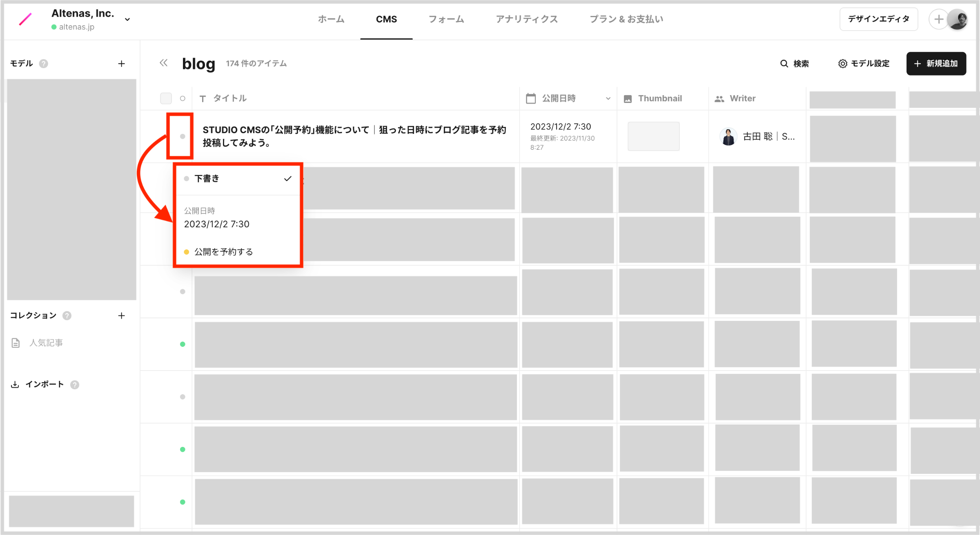Open the フォーム tab
The height and width of the screenshot is (535, 980).
coord(446,19)
